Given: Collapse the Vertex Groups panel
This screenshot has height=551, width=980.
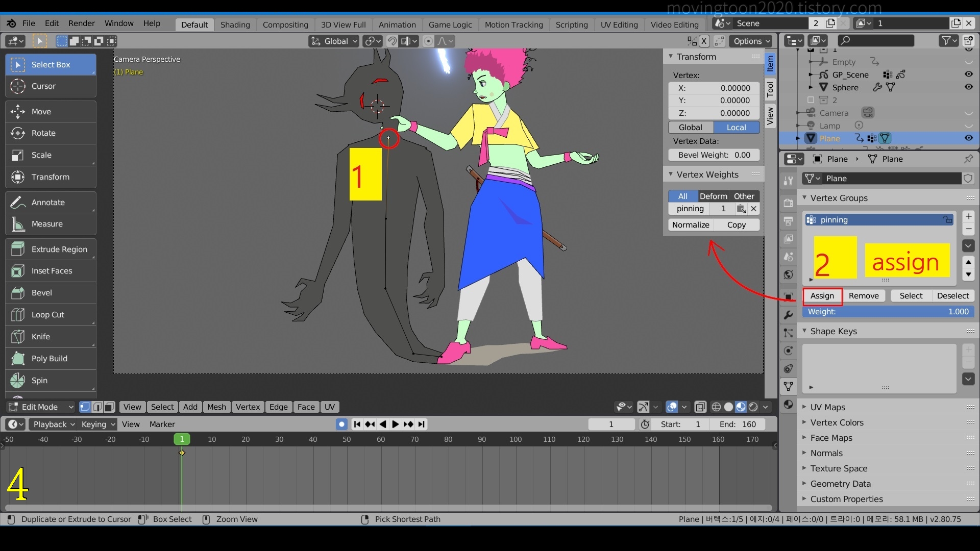Looking at the screenshot, I should (x=804, y=198).
